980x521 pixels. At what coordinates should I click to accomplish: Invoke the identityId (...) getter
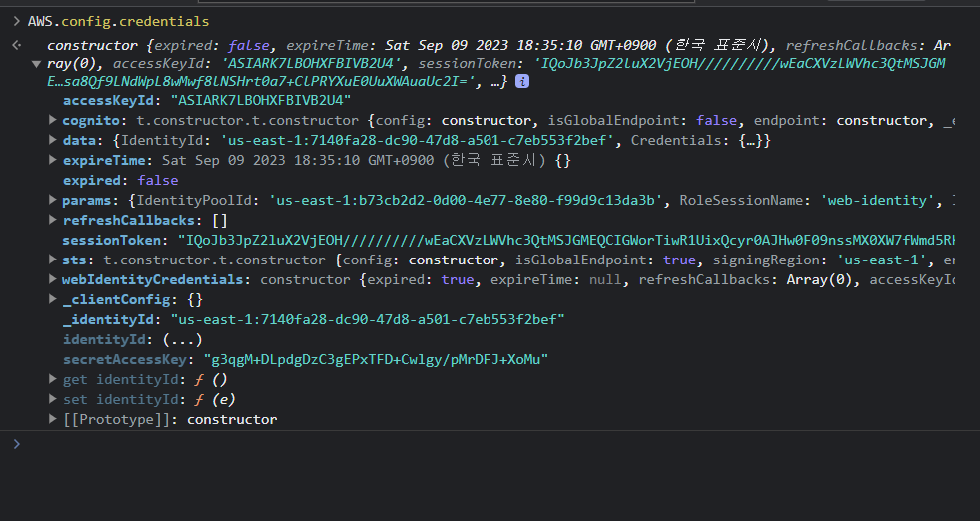pos(183,339)
